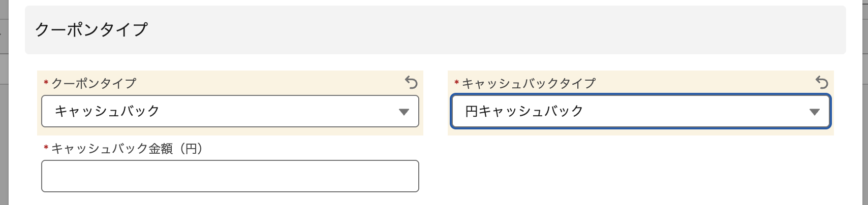
Task: Click the キャッシュバック金額（円） field label
Action: [127, 149]
